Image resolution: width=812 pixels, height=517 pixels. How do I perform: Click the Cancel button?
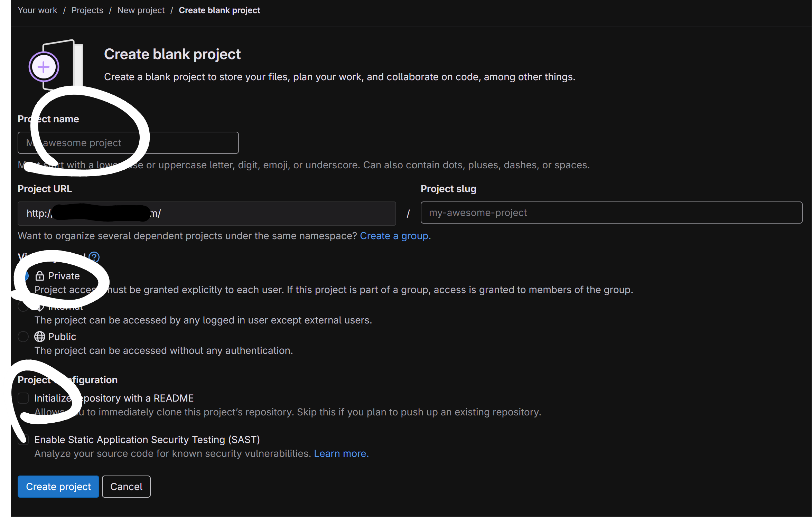point(126,487)
